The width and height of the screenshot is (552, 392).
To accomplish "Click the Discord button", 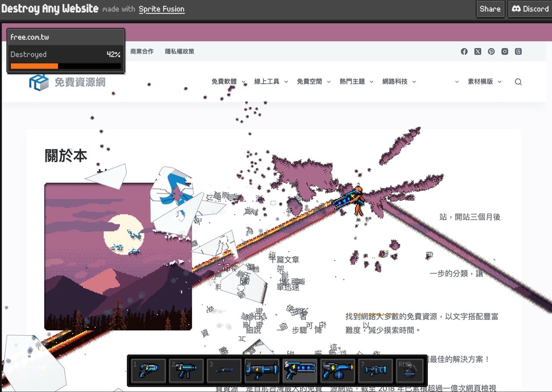I will tap(530, 9).
